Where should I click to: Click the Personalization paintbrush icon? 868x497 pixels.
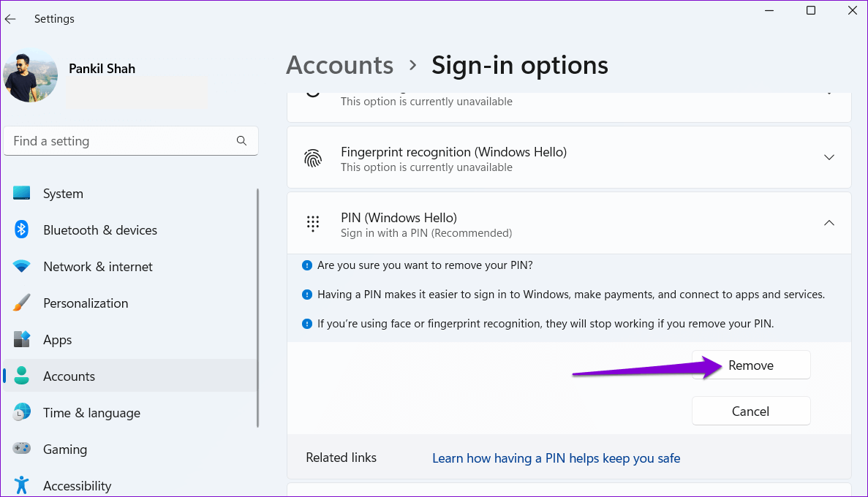pyautogui.click(x=22, y=303)
